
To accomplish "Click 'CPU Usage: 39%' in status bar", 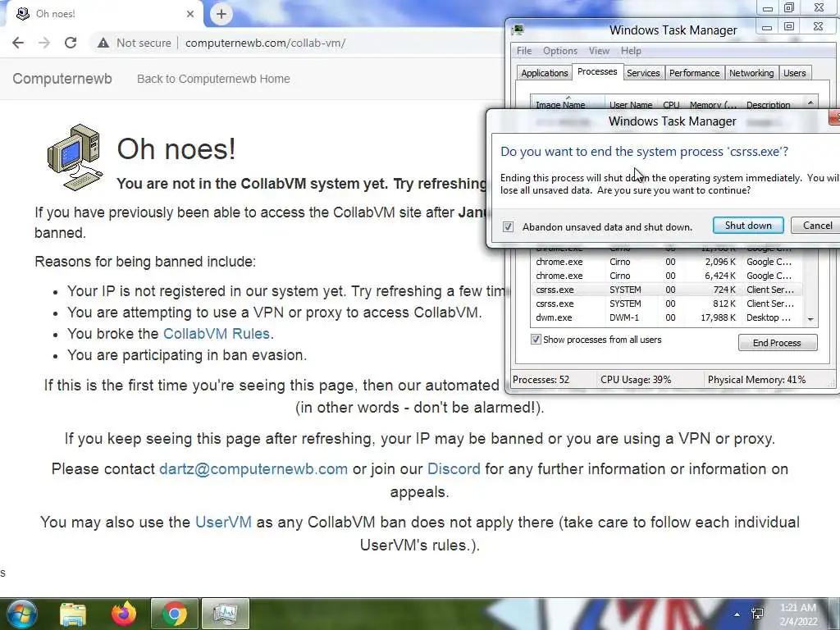I will (x=636, y=380).
